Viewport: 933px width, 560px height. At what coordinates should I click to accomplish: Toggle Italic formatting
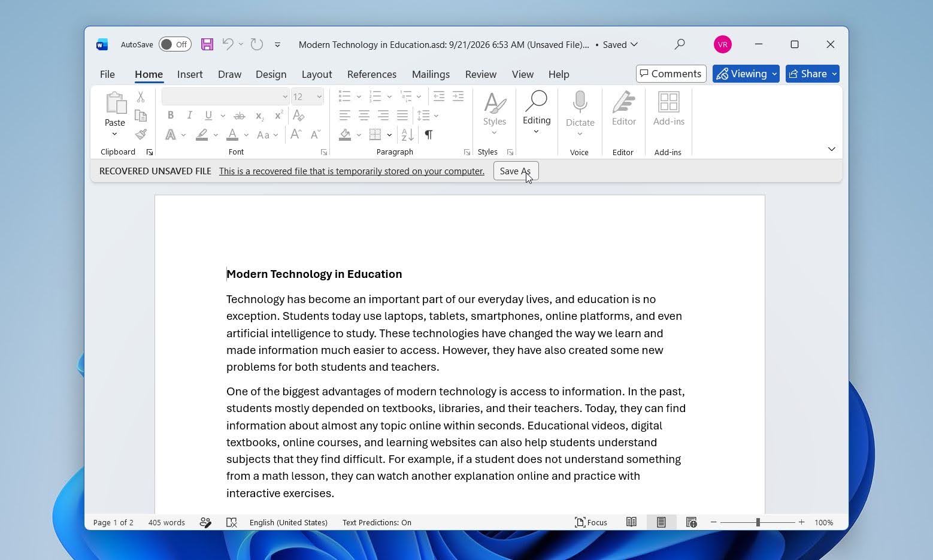point(189,116)
